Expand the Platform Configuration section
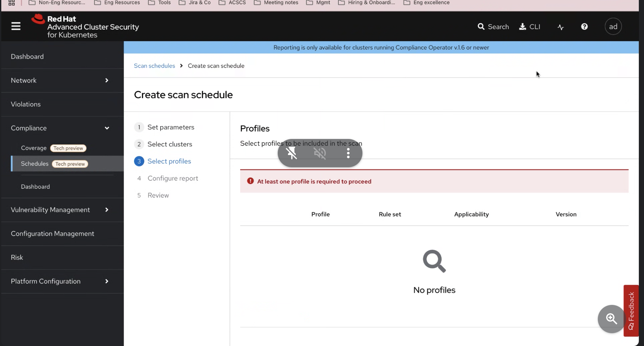Image resolution: width=644 pixels, height=346 pixels. [x=107, y=281]
